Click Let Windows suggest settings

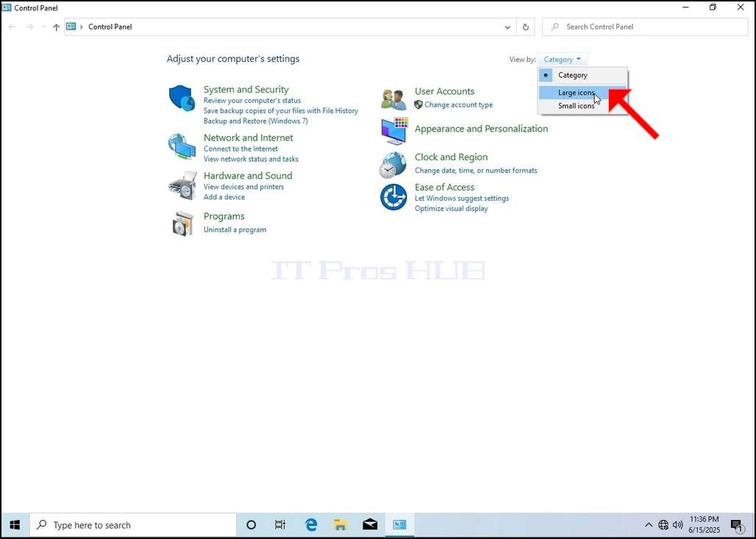point(462,198)
